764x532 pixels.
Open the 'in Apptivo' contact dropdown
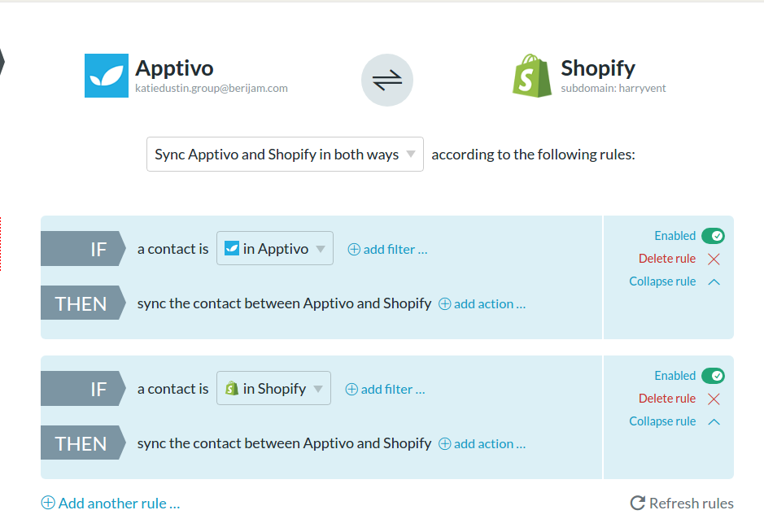tap(275, 249)
